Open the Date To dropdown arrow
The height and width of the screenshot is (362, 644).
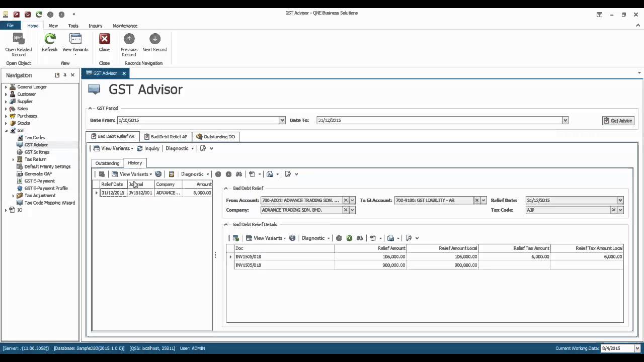coord(566,120)
